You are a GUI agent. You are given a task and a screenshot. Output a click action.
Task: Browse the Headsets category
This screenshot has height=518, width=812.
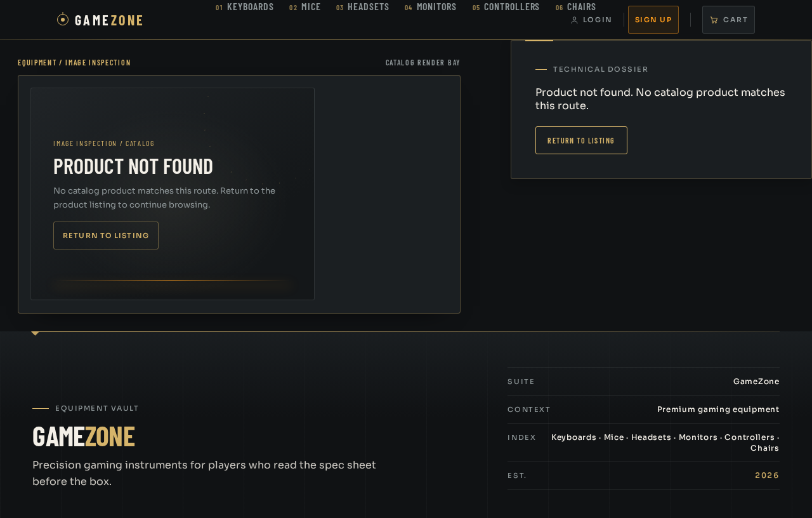[363, 7]
